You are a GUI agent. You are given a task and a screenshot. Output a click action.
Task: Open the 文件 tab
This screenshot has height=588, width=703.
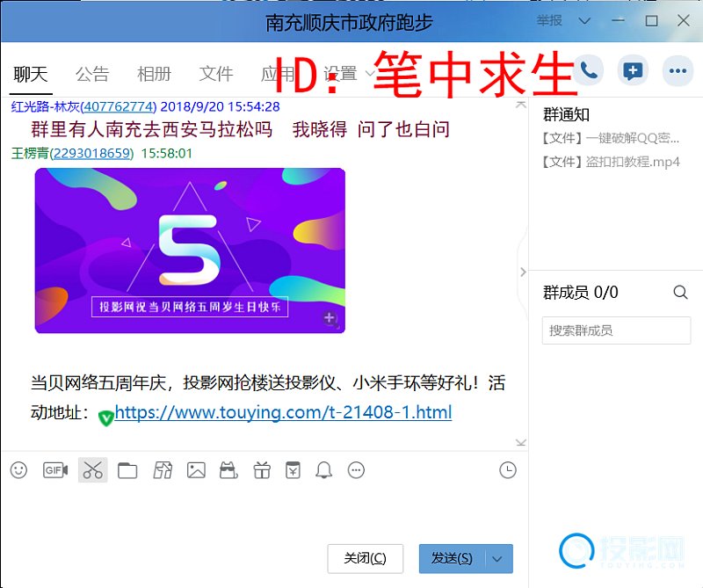tap(216, 74)
